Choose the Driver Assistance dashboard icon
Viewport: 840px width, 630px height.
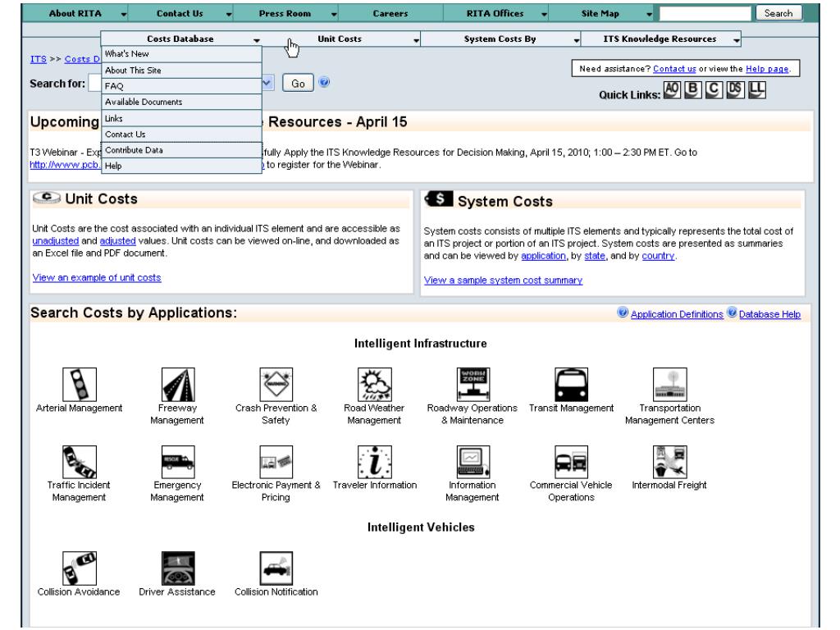pyautogui.click(x=178, y=568)
